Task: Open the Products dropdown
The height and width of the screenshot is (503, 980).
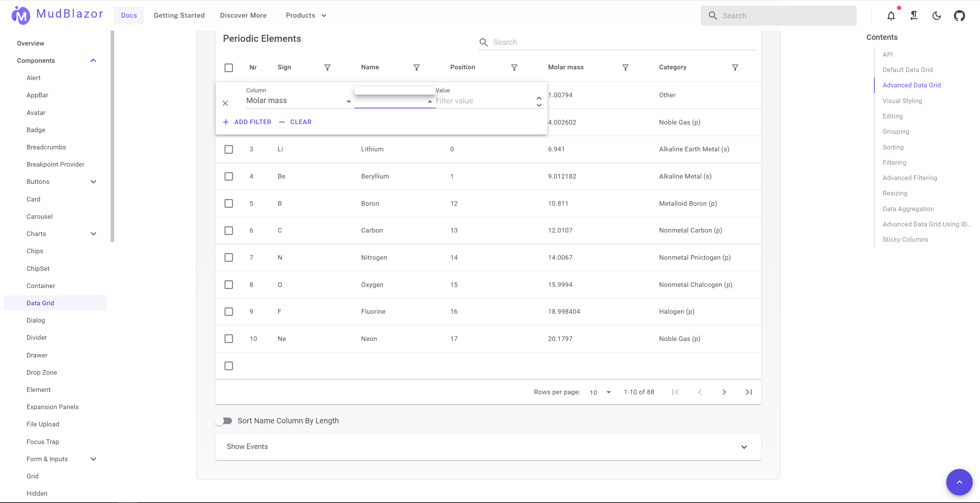Action: tap(305, 15)
